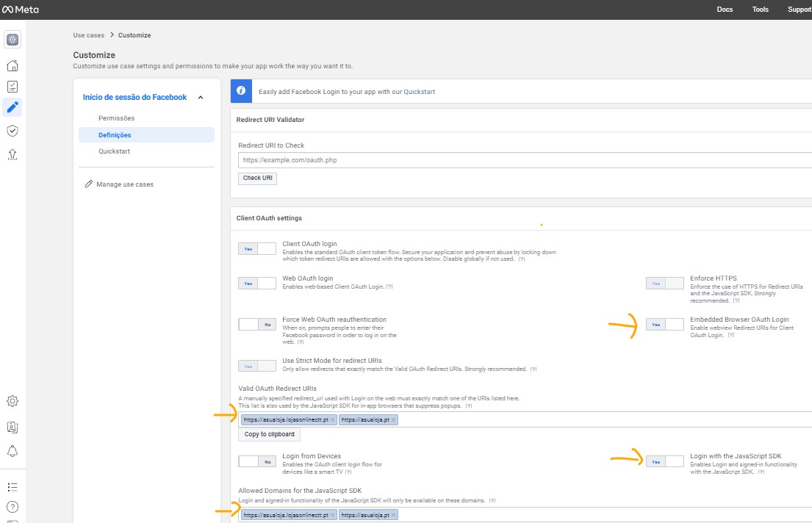The image size is (812, 523).
Task: Remove https://asualoja.pt from Valid OAuth Redirect URIs
Action: tap(393, 420)
